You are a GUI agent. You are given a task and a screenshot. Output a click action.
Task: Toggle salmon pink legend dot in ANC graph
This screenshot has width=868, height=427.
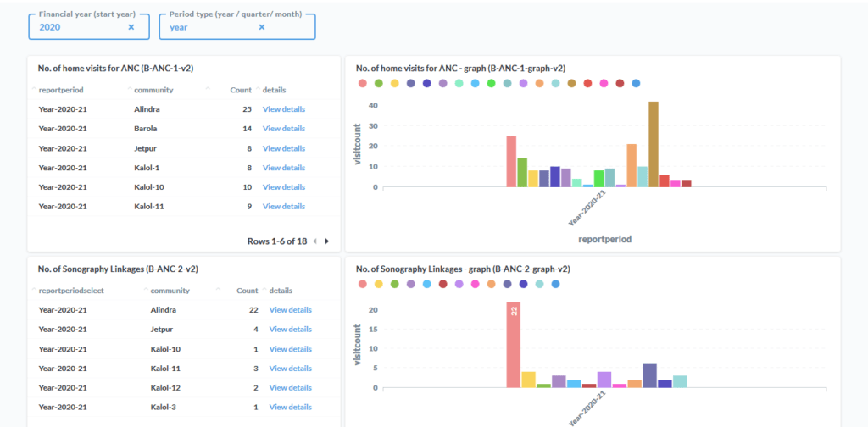click(x=363, y=84)
